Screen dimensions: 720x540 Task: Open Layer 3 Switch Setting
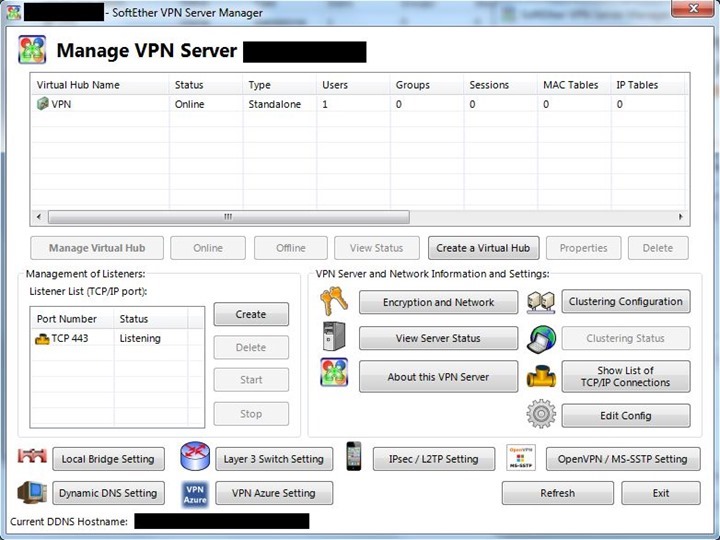click(x=274, y=459)
